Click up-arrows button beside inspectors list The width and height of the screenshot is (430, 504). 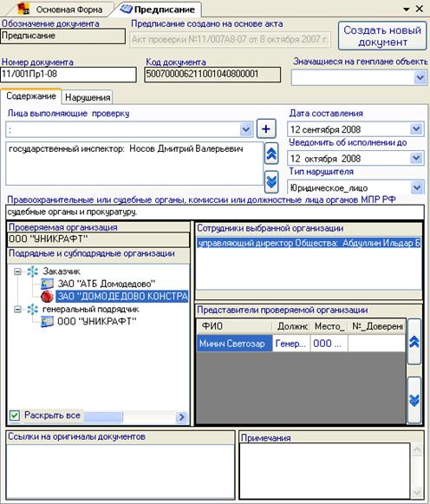(x=271, y=154)
